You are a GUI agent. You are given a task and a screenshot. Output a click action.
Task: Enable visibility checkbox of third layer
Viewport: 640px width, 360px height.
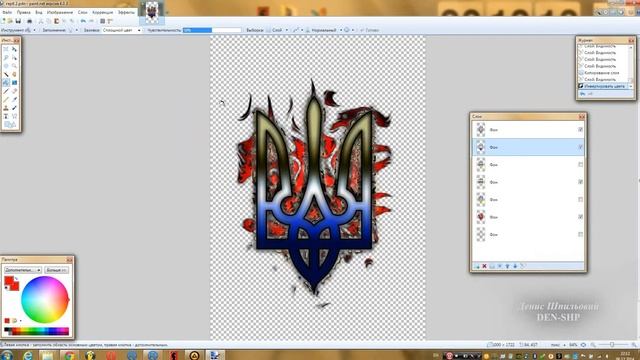pos(580,164)
